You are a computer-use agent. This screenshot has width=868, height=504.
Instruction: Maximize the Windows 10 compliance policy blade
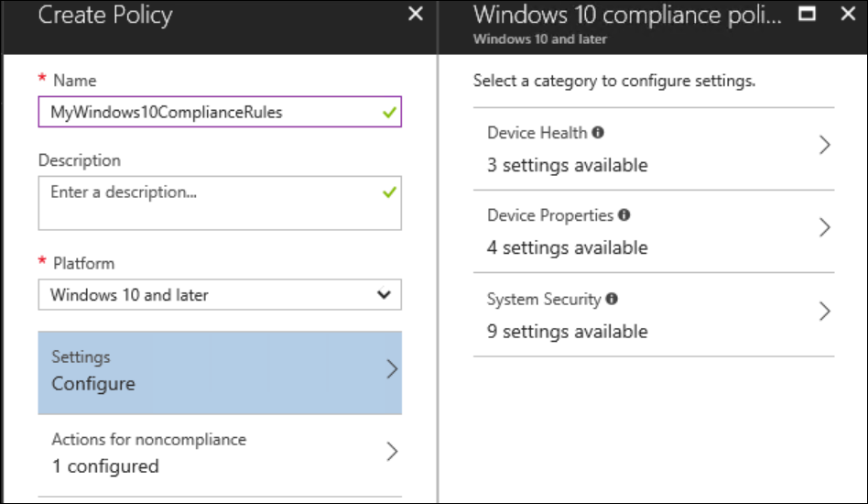807,14
